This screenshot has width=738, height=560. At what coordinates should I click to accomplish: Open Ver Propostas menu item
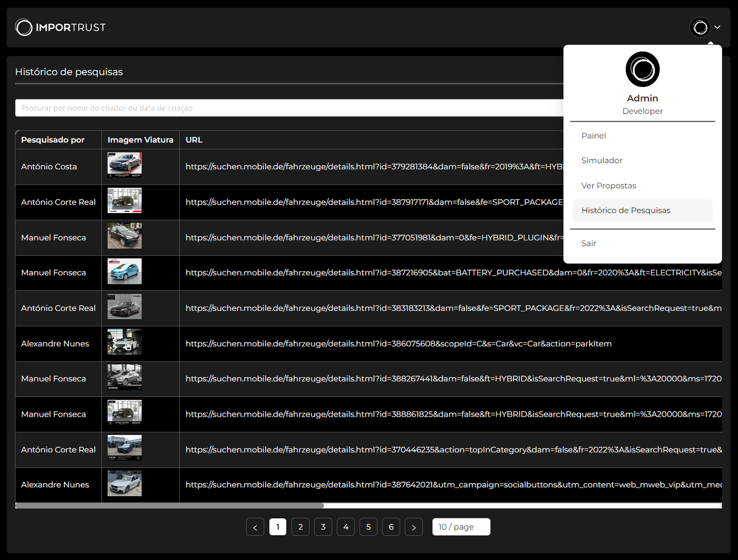tap(608, 186)
